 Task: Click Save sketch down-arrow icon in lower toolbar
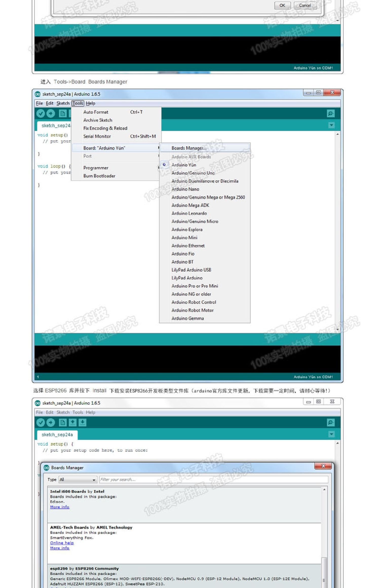point(83,422)
